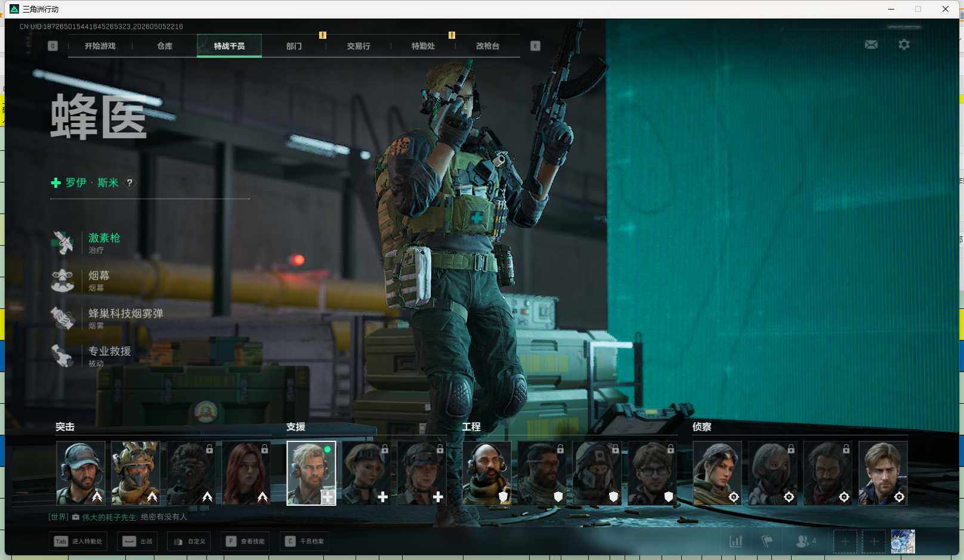Click the second empty squad slot plus

873,542
